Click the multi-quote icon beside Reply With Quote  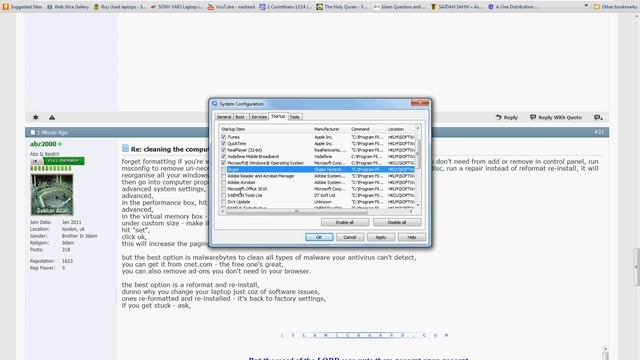coord(598,117)
